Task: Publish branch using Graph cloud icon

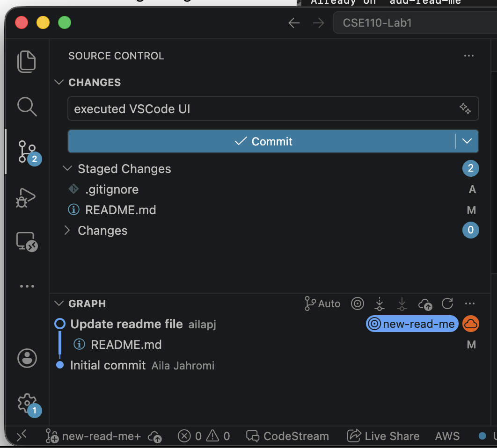Action: tap(425, 304)
